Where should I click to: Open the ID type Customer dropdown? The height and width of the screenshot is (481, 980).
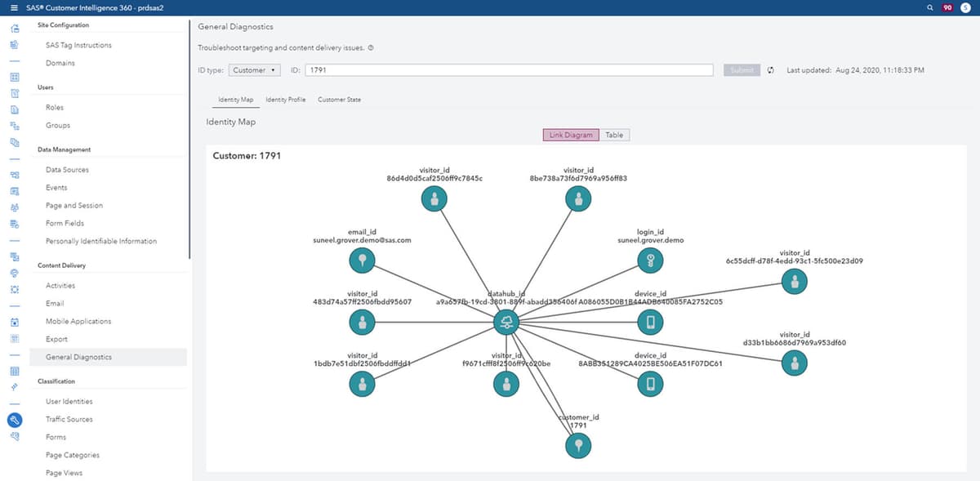[255, 70]
